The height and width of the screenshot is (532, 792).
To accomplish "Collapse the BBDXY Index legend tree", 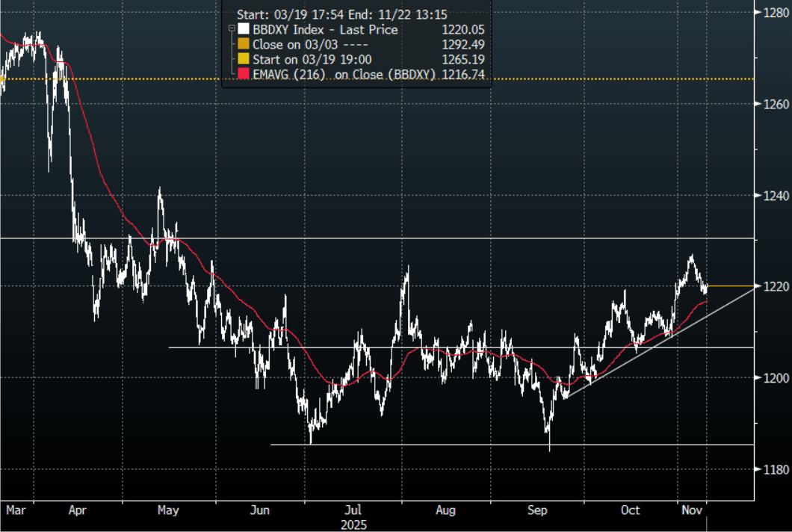I will pos(230,30).
